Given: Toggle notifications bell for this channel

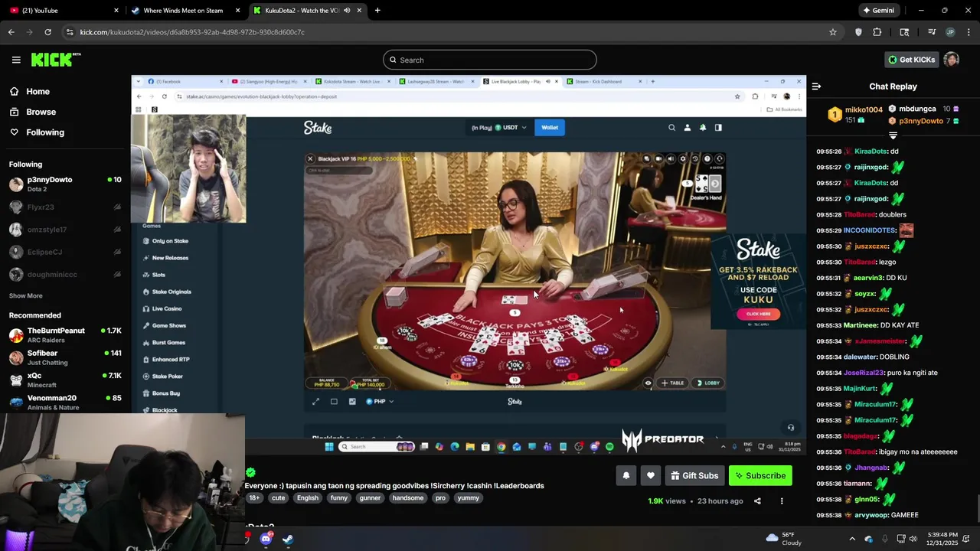Looking at the screenshot, I should tap(626, 475).
